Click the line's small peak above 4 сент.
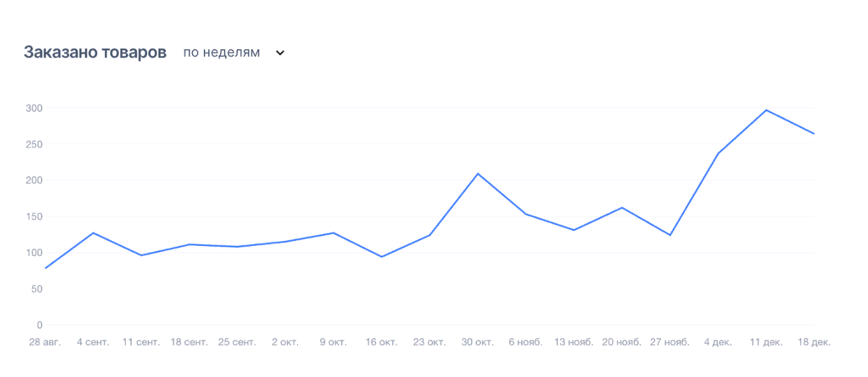868x377 pixels. [x=93, y=233]
